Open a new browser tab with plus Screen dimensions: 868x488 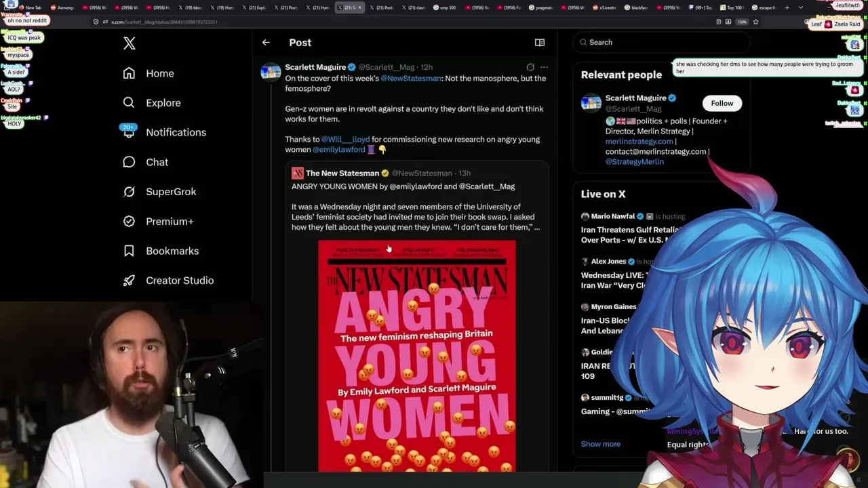pyautogui.click(x=787, y=7)
